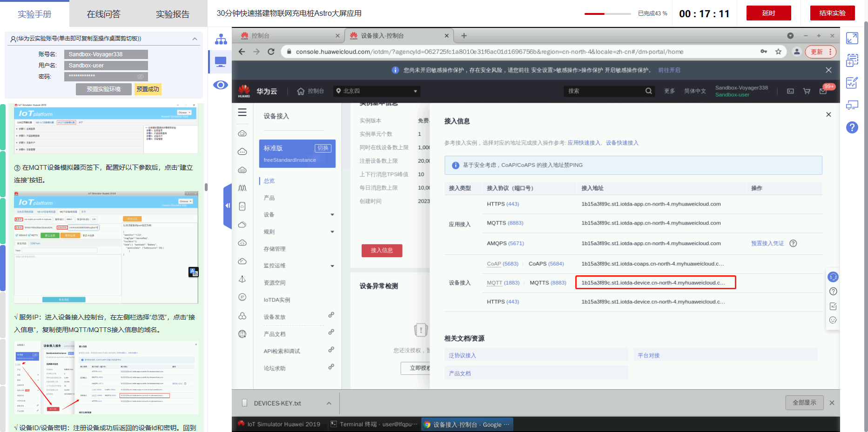Click the red 接入信息 button
This screenshot has width=868, height=432.
click(382, 250)
